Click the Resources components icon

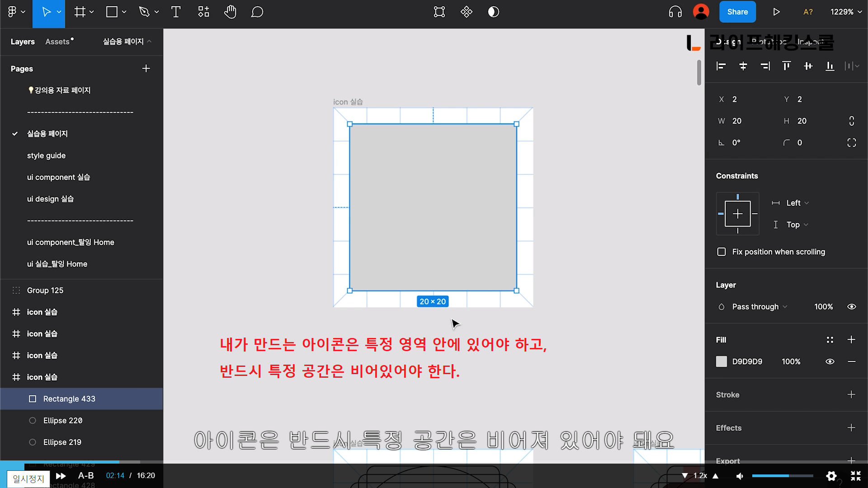[203, 12]
